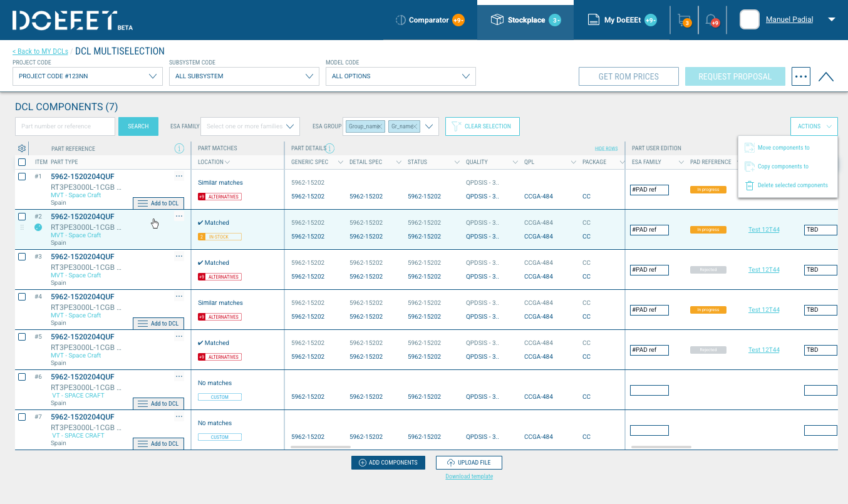The width and height of the screenshot is (848, 504).
Task: Click the Upload File button
Action: [x=469, y=463]
